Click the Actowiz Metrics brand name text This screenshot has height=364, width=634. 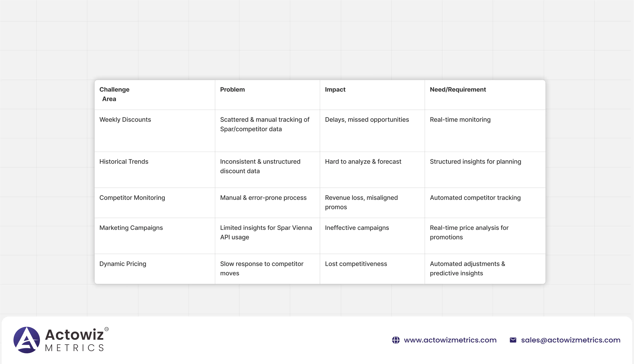coord(74,340)
